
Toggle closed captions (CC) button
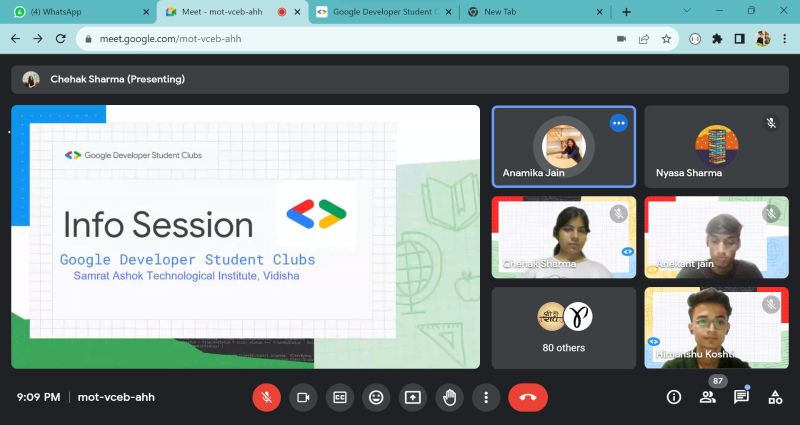coord(340,397)
